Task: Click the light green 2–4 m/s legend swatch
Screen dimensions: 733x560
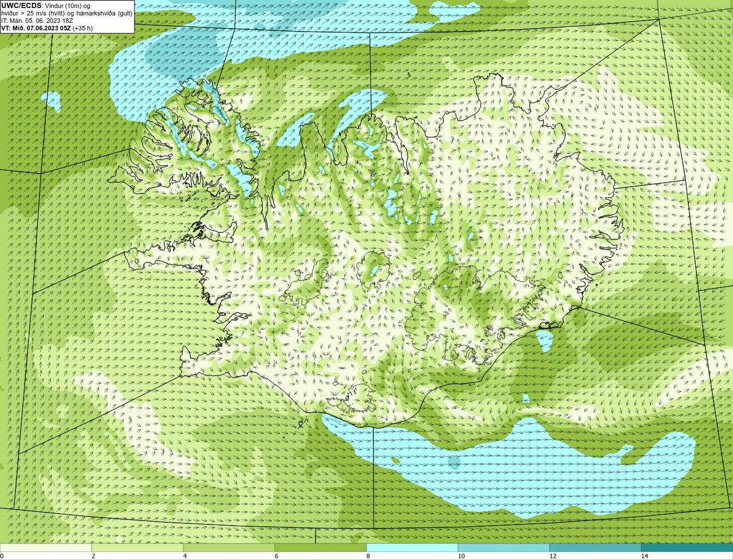Action: (137, 547)
